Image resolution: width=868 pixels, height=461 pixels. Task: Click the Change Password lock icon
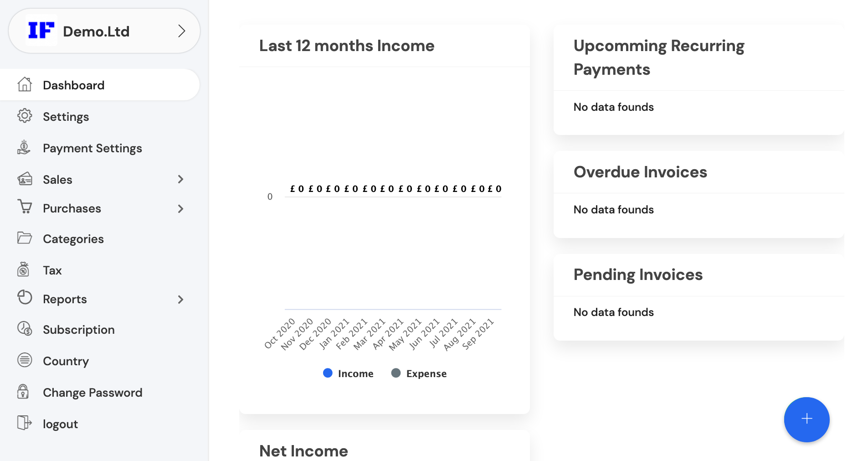pos(25,392)
